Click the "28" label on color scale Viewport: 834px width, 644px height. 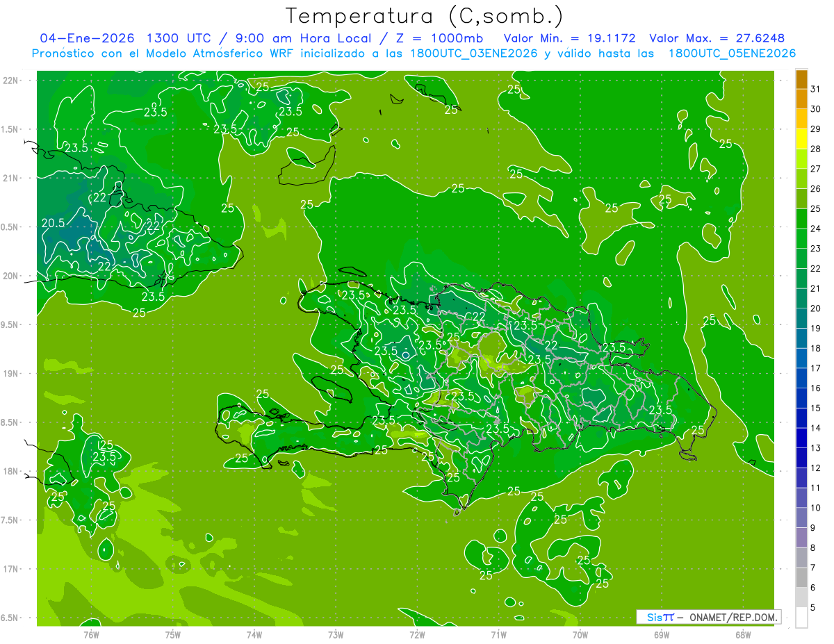(816, 149)
